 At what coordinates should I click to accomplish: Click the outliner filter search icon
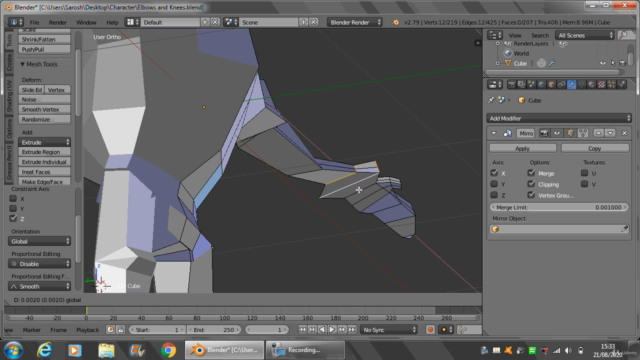coord(623,36)
